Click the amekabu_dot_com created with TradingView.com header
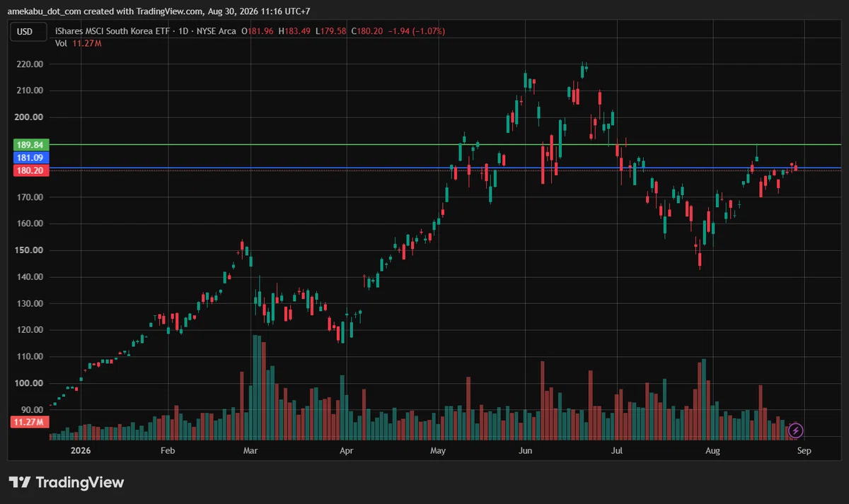849x504 pixels. (160, 11)
